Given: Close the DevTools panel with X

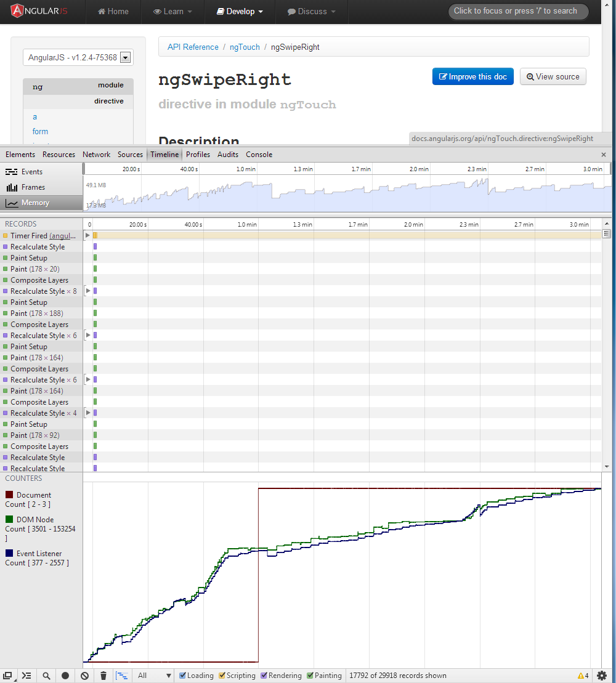Looking at the screenshot, I should point(603,155).
